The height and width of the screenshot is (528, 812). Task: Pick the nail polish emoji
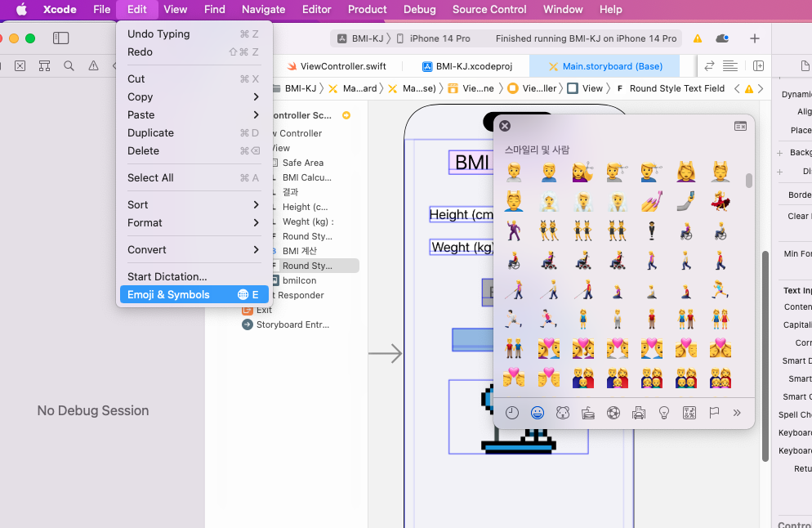tap(651, 202)
